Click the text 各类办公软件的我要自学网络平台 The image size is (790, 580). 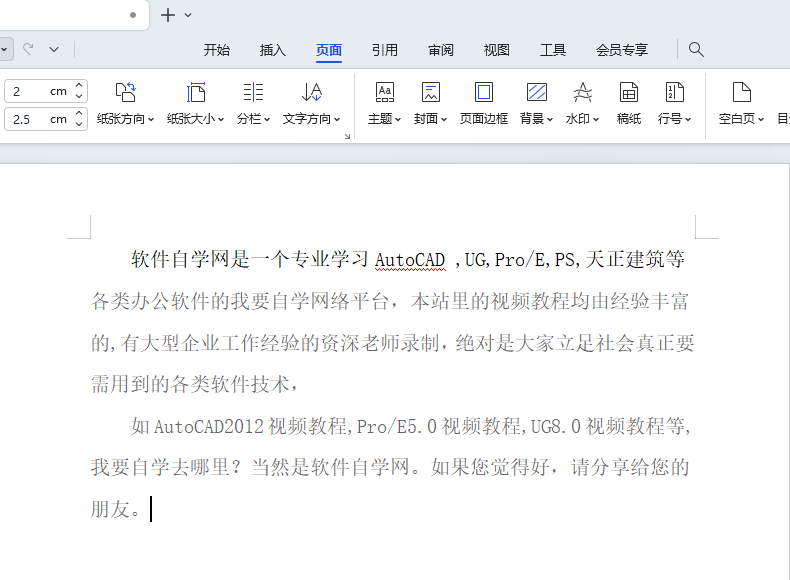239,301
